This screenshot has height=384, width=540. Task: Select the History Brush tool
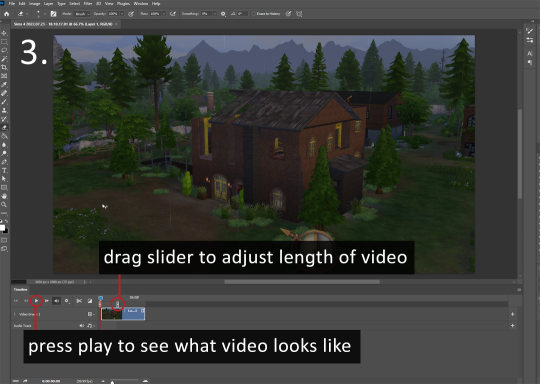(4, 119)
